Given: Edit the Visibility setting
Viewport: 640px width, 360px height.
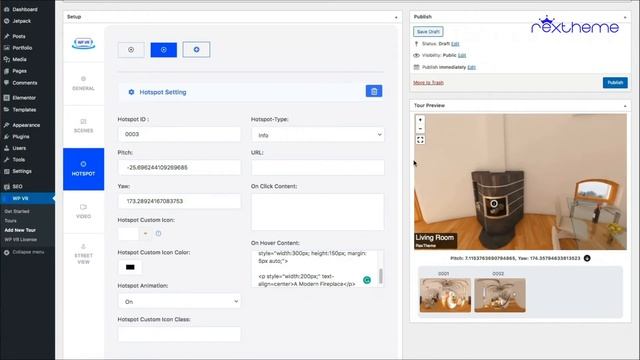Looking at the screenshot, I should [x=462, y=56].
